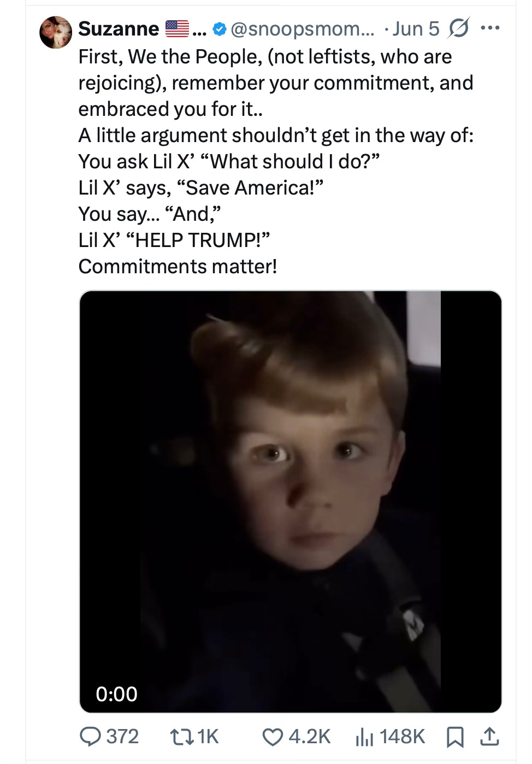Bookmark this post
The height and width of the screenshot is (764, 532).
pyautogui.click(x=454, y=737)
